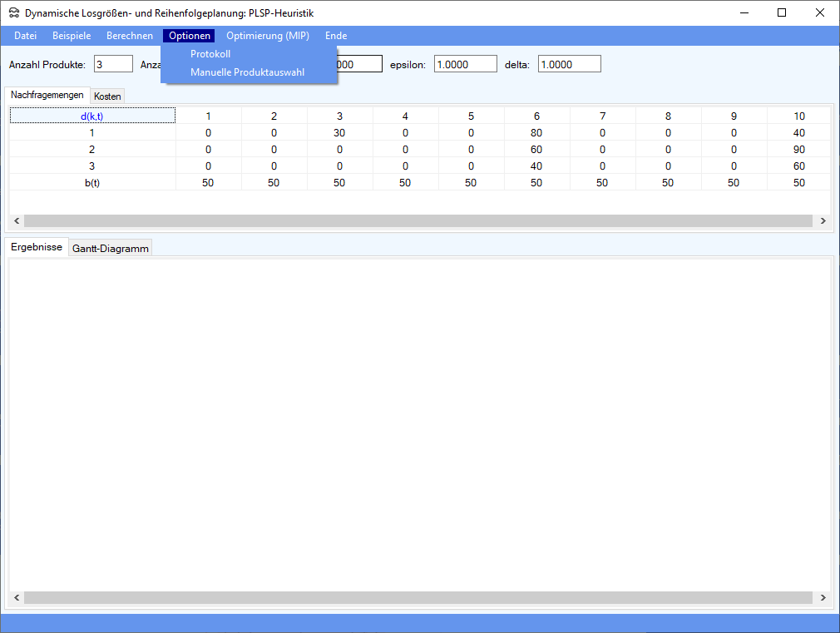
Task: Click the d(k,t) header cell
Action: point(92,116)
